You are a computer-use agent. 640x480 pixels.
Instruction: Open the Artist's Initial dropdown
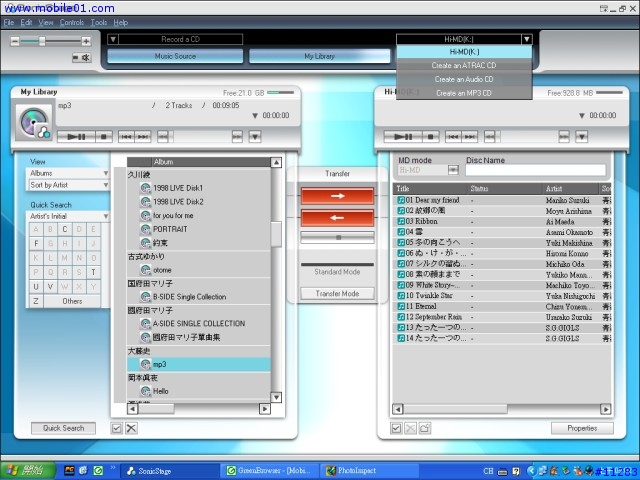[x=68, y=216]
